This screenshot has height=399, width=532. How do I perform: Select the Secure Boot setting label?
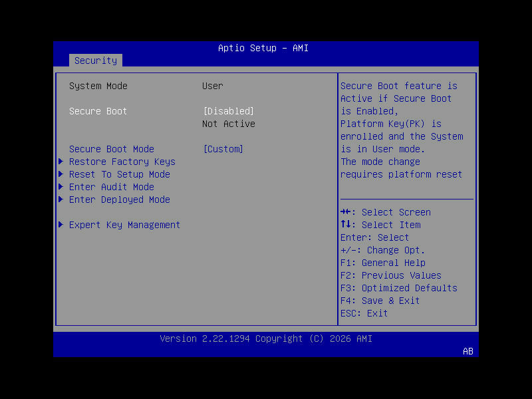pos(98,111)
